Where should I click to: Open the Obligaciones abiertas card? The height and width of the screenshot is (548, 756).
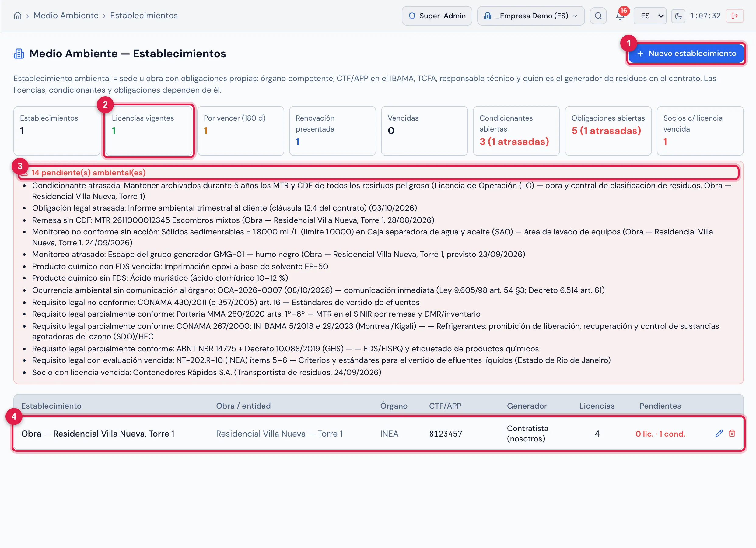(x=608, y=131)
